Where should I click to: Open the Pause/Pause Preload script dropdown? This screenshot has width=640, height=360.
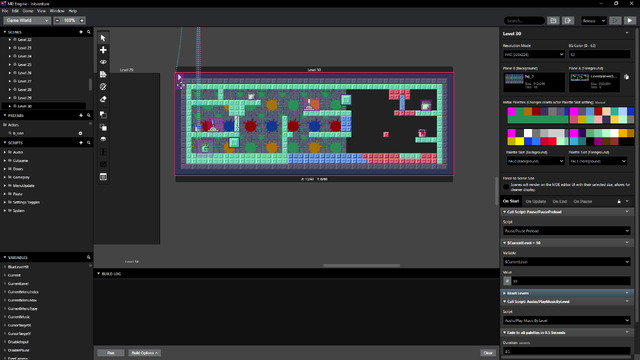click(x=567, y=231)
